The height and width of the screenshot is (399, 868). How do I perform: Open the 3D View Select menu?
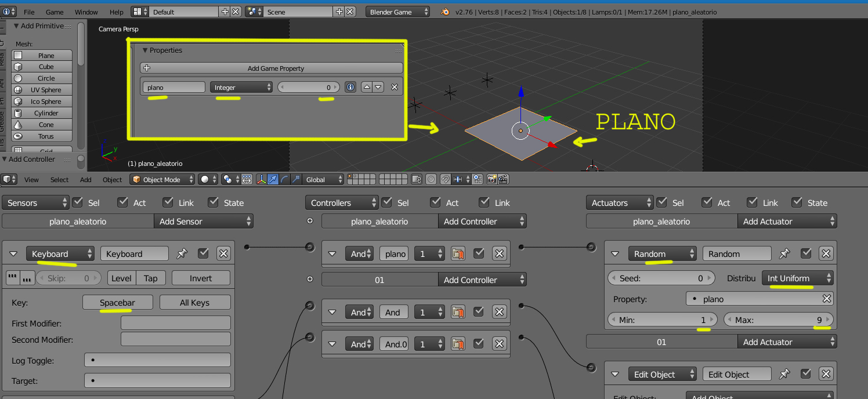pyautogui.click(x=59, y=180)
